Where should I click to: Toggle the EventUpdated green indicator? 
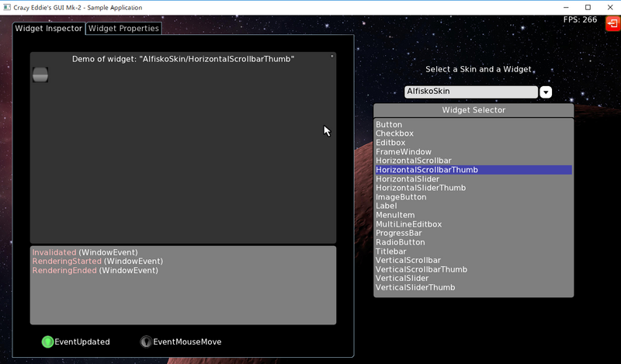pos(47,341)
